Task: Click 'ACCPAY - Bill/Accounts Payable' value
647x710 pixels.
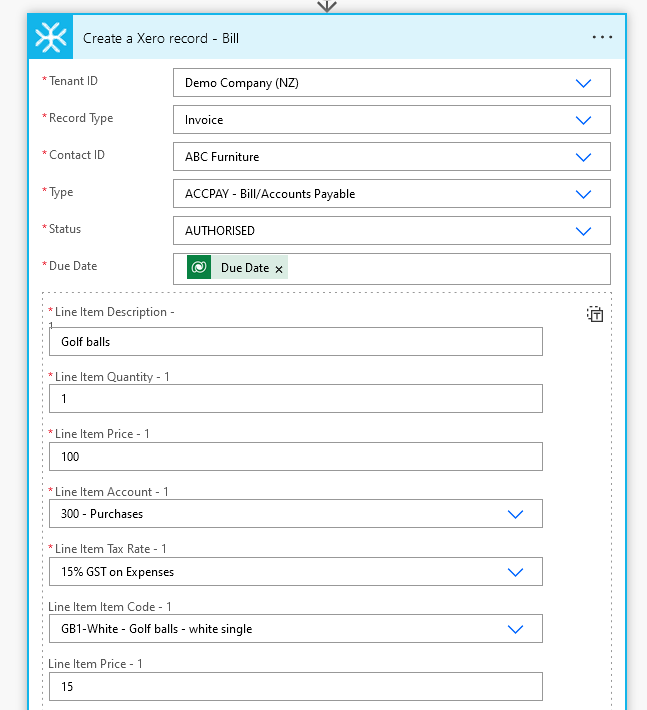Action: [x=270, y=194]
